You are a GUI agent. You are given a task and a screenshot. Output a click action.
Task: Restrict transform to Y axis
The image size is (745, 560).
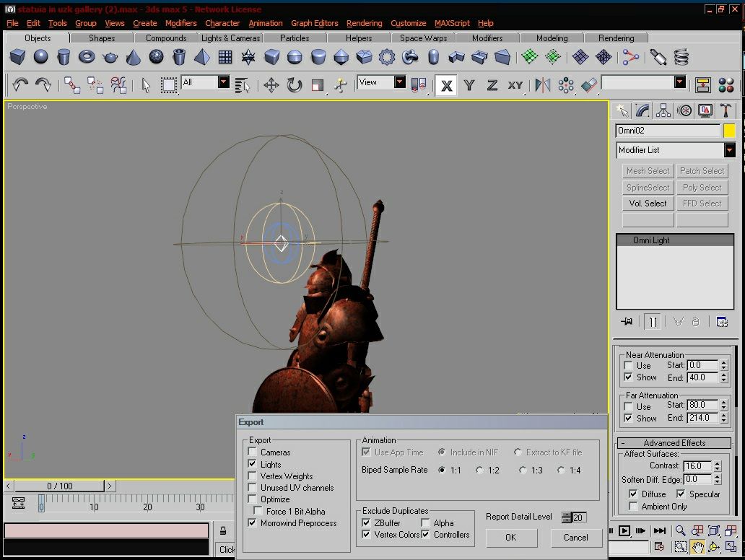click(x=469, y=85)
